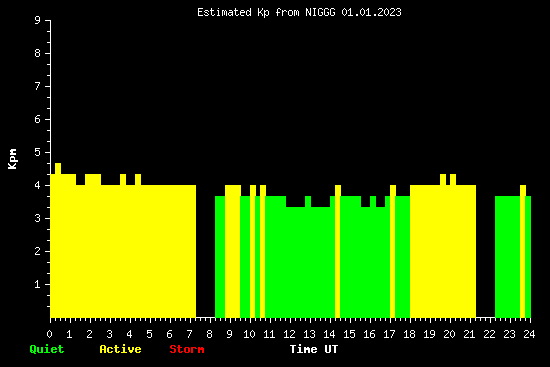Click the Kp axis value 4
This screenshot has height=367, width=550.
[38, 185]
